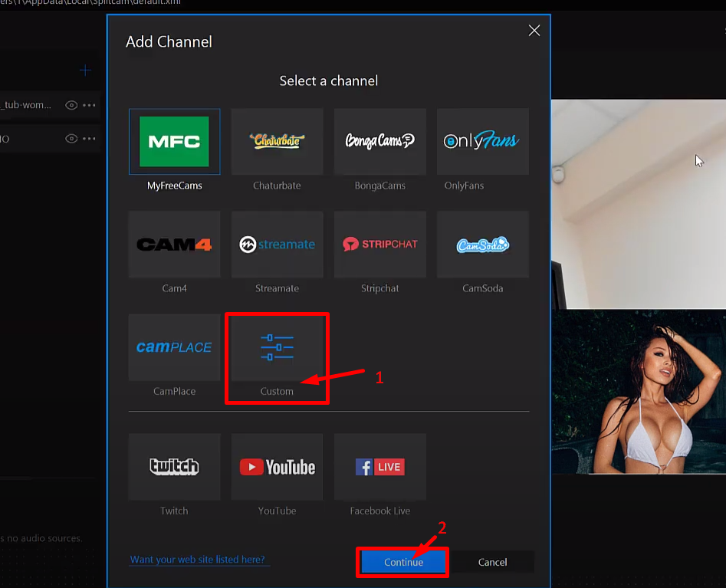Select the Custom channel sliders icon
The width and height of the screenshot is (726, 588).
tap(277, 347)
